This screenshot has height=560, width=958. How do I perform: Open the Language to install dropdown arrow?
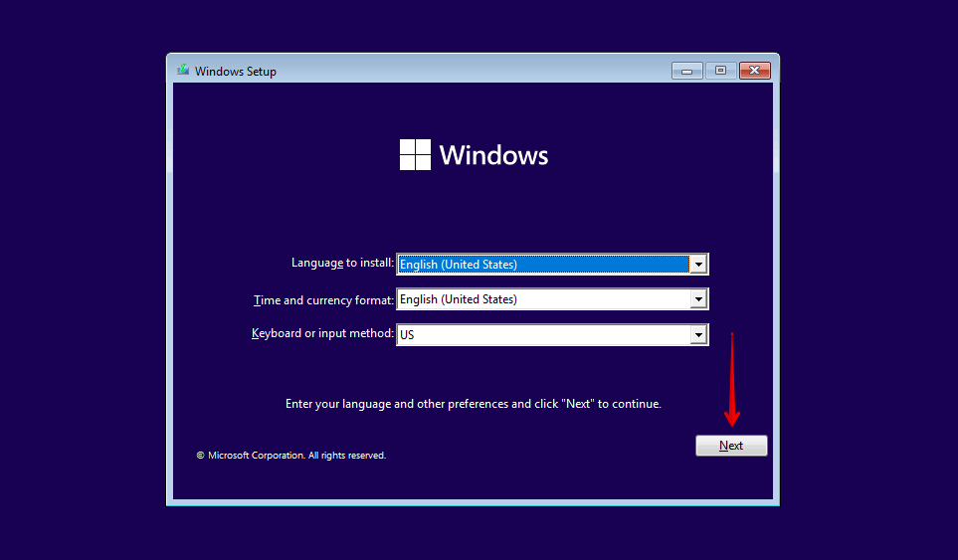(698, 265)
